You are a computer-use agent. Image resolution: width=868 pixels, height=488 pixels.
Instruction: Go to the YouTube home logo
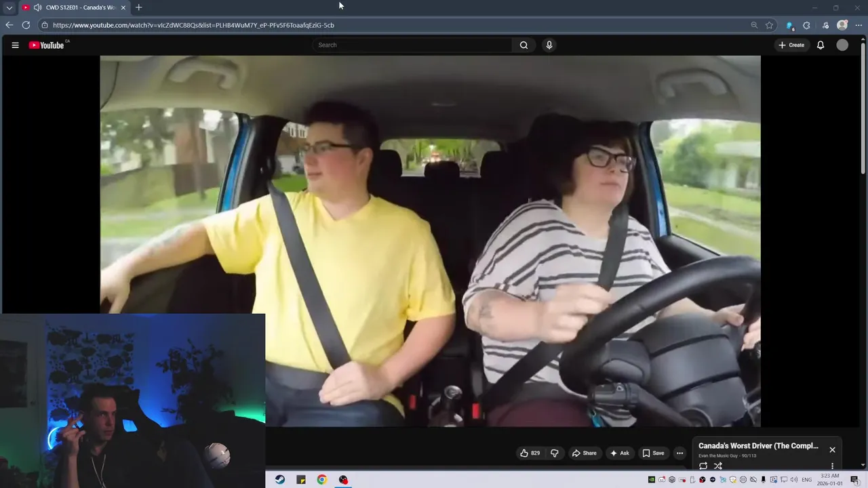(47, 45)
